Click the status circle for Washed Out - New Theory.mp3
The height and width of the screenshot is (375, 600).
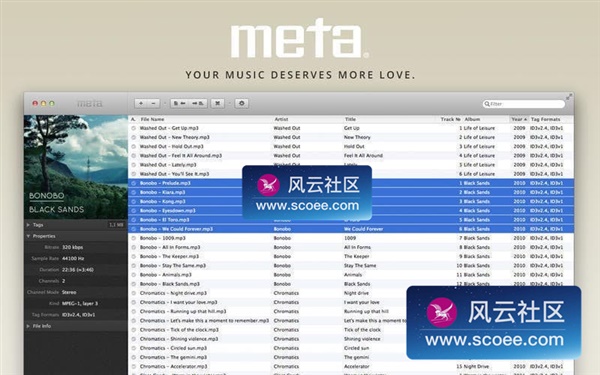coord(134,137)
